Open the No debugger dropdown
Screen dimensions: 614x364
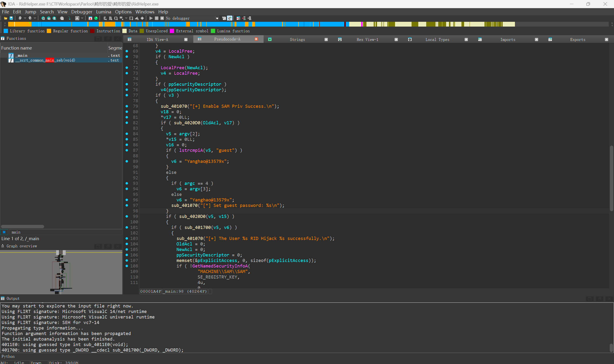click(217, 18)
